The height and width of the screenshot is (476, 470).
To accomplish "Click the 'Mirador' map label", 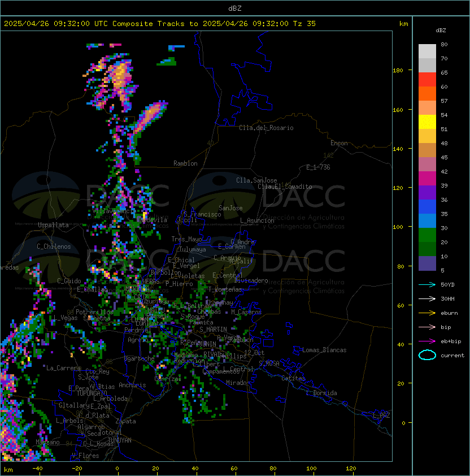I will pyautogui.click(x=238, y=383).
